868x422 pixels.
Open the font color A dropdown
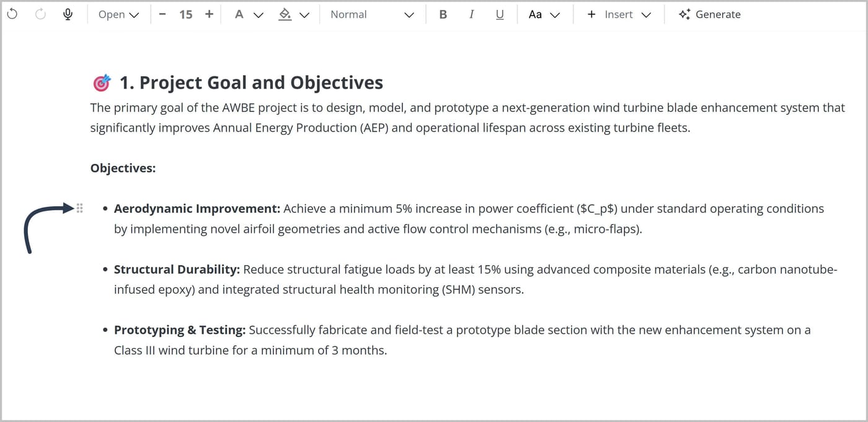[249, 14]
